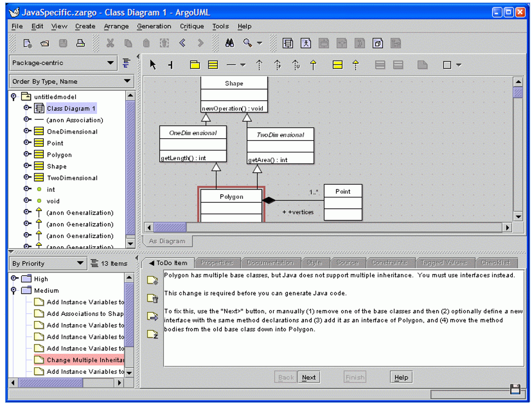Expand the OneDimensional tree node
Viewport: 532px width, 404px height.
click(x=27, y=131)
